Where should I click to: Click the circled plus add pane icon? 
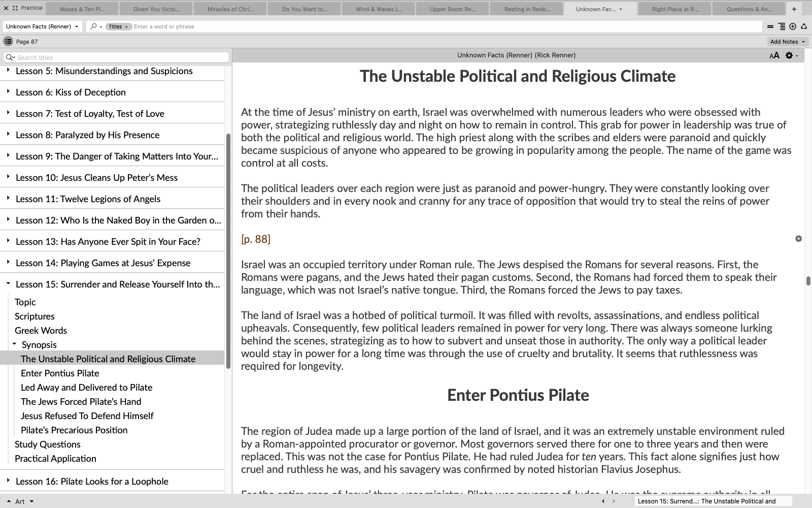tap(793, 26)
